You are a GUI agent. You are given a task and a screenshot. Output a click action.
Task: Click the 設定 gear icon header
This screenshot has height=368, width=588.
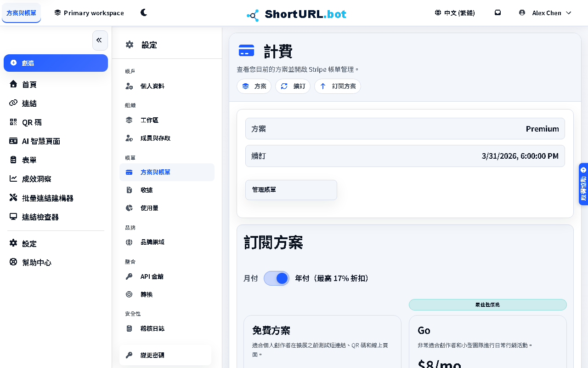(x=130, y=45)
